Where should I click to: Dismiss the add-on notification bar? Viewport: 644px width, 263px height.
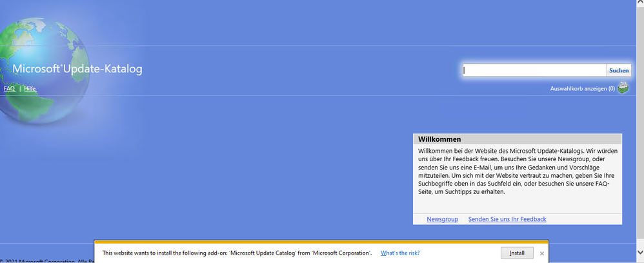pyautogui.click(x=542, y=253)
